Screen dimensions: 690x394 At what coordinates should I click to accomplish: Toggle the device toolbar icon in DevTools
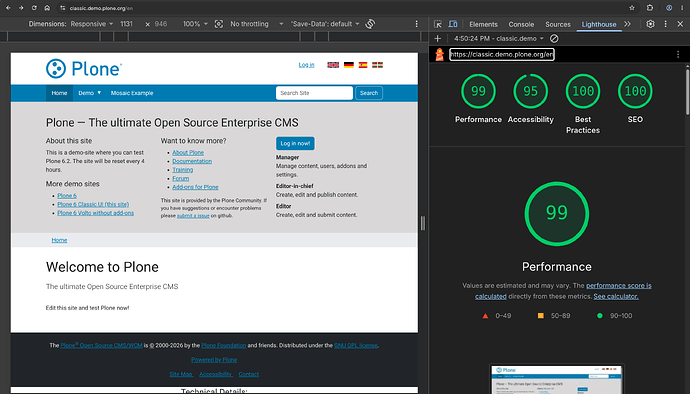(x=452, y=24)
